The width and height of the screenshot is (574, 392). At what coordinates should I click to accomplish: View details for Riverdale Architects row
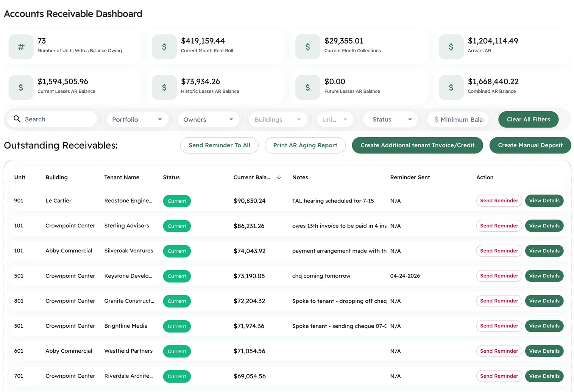click(x=544, y=376)
